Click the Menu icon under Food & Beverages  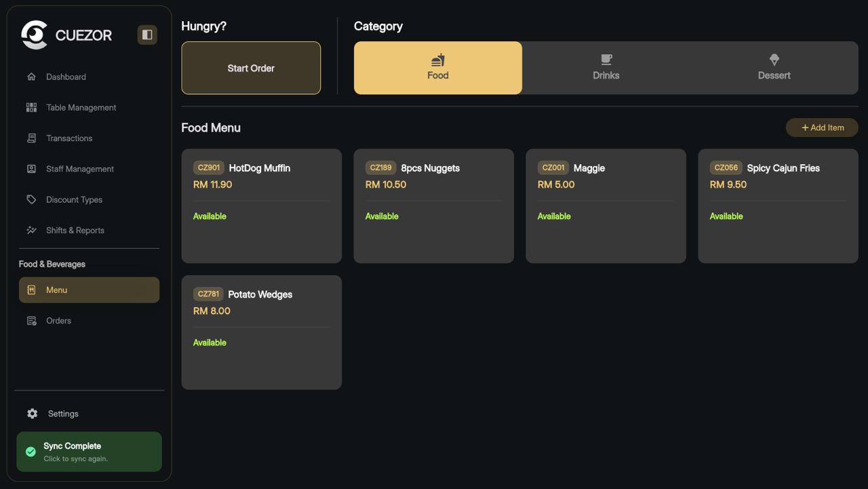pos(32,290)
